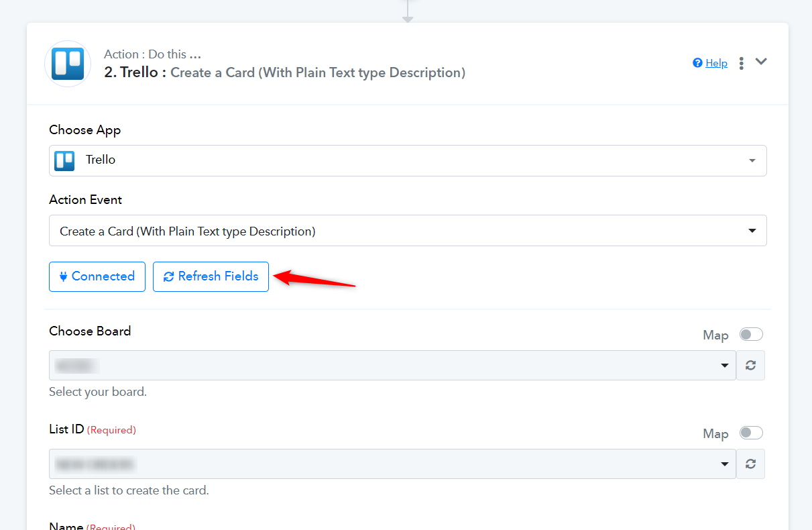The image size is (812, 530).
Task: Collapse the Trello action step chevron
Action: (760, 62)
